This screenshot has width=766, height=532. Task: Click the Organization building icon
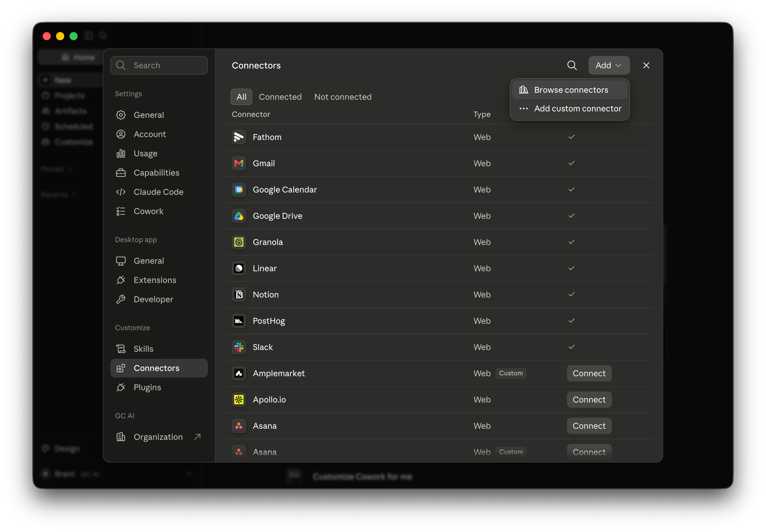[121, 437]
